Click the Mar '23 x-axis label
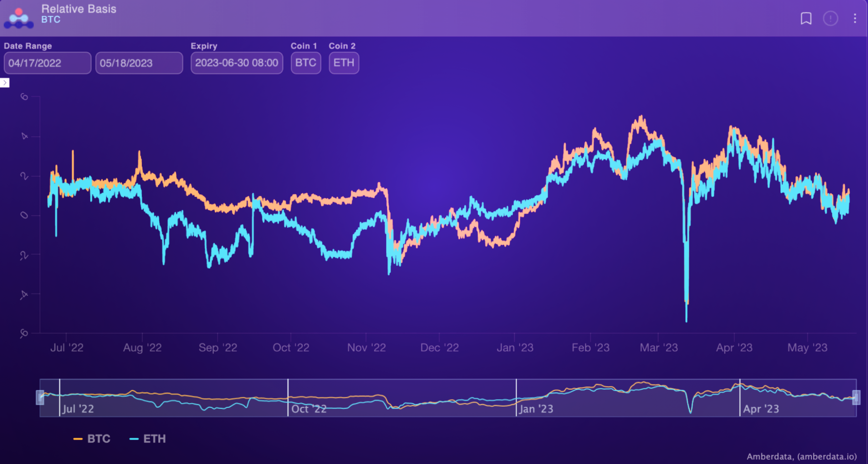This screenshot has width=868, height=464. (658, 348)
